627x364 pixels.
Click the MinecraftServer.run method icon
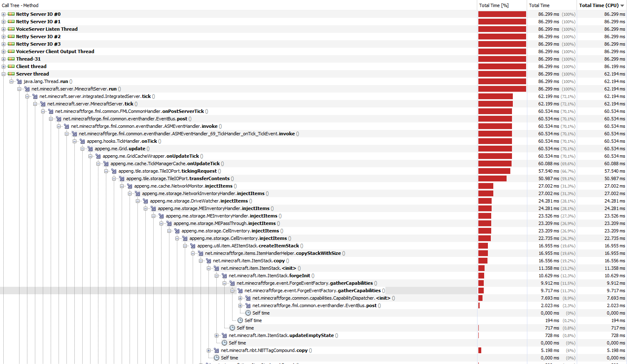click(27, 89)
